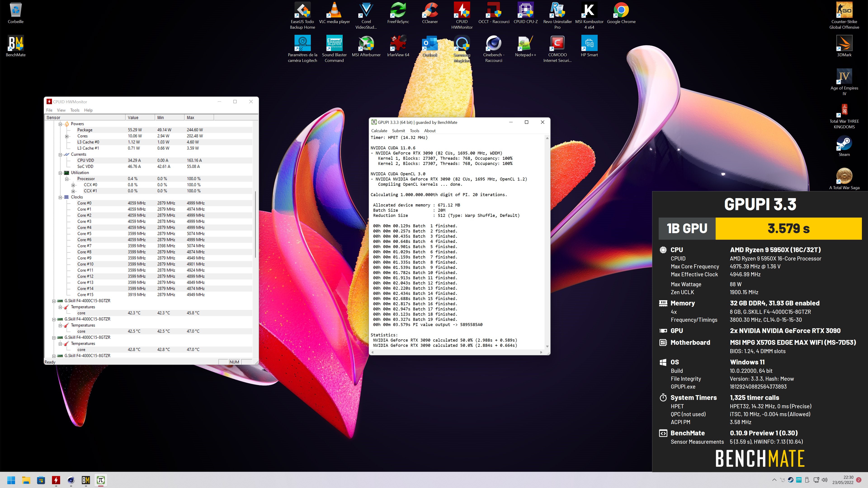The width and height of the screenshot is (868, 488).
Task: Open the Submit menu in GPUPI
Action: (398, 131)
